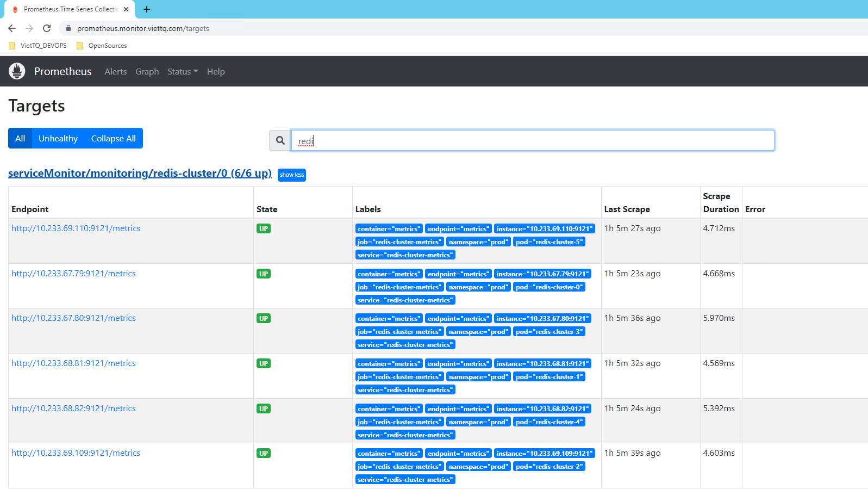868x489 pixels.
Task: Click instance="10.233.67.79:9121" label
Action: pos(542,274)
